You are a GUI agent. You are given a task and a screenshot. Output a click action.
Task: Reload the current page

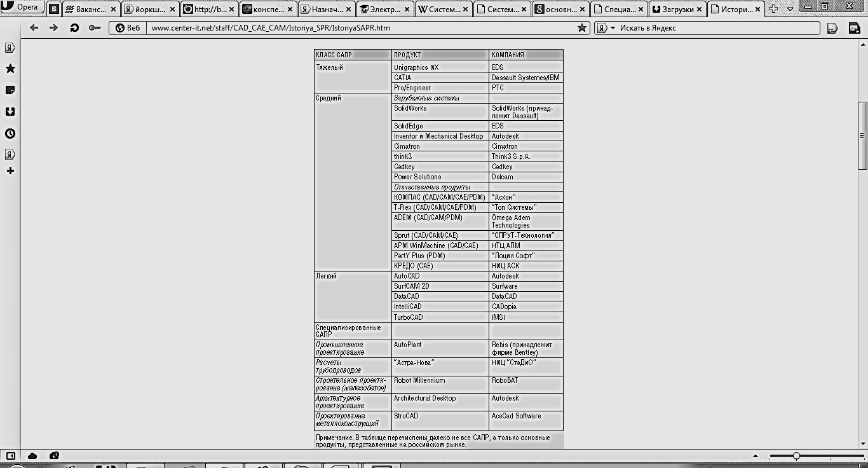coord(74,28)
